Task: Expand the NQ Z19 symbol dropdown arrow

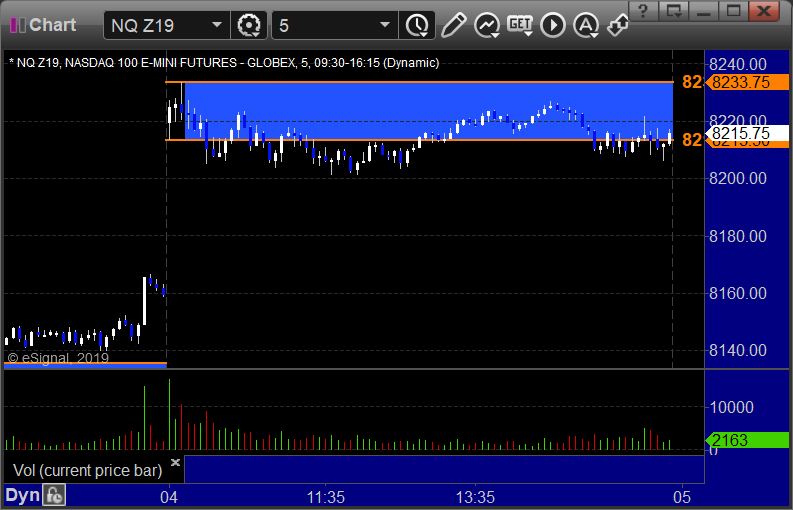Action: (x=217, y=25)
